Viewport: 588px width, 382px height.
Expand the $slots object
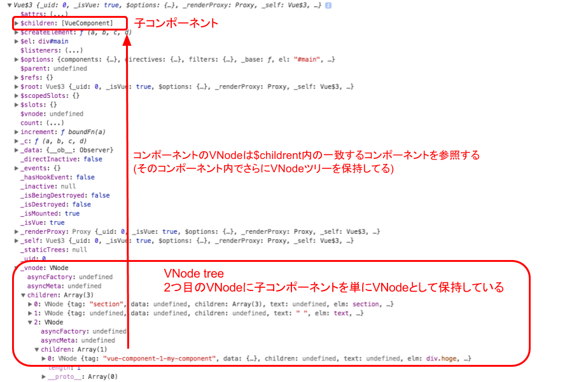click(x=17, y=104)
